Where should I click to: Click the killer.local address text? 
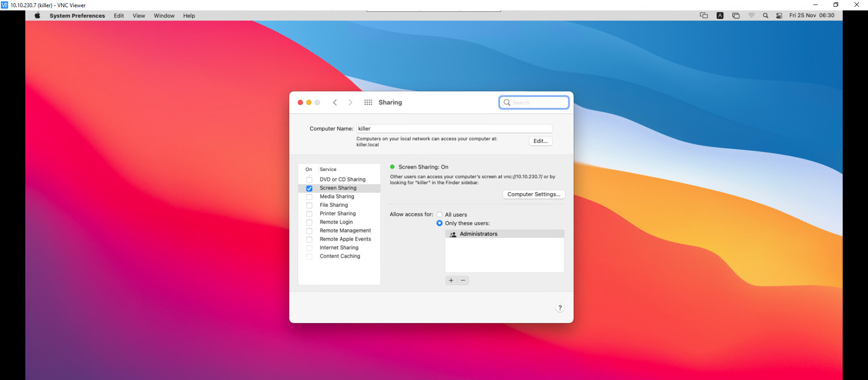coord(368,145)
